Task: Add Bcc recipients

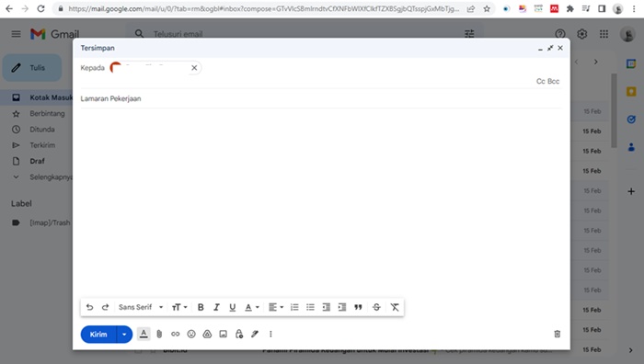Action: (x=554, y=81)
